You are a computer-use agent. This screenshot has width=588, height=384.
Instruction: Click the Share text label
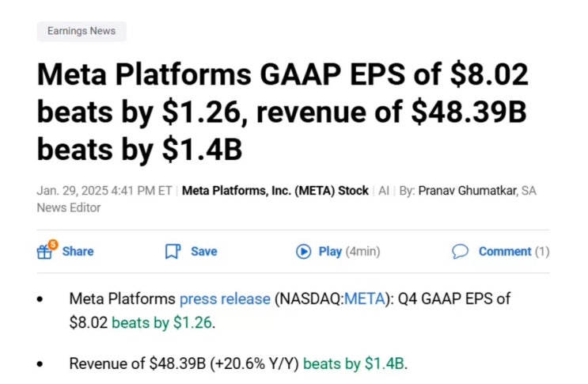pyautogui.click(x=78, y=252)
